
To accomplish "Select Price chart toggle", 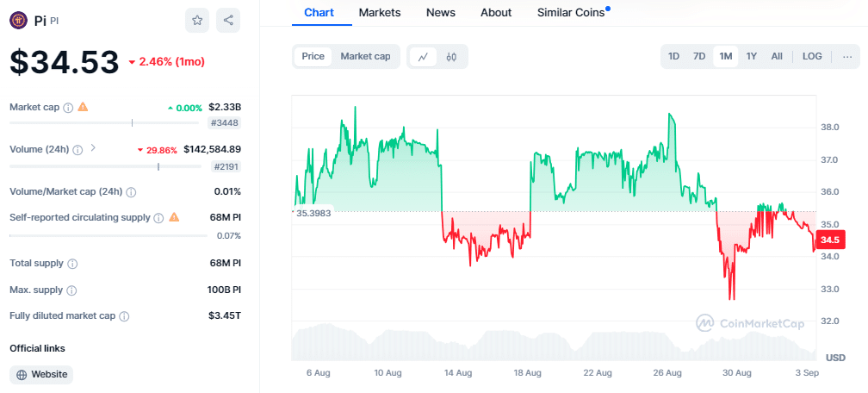I will [x=313, y=57].
